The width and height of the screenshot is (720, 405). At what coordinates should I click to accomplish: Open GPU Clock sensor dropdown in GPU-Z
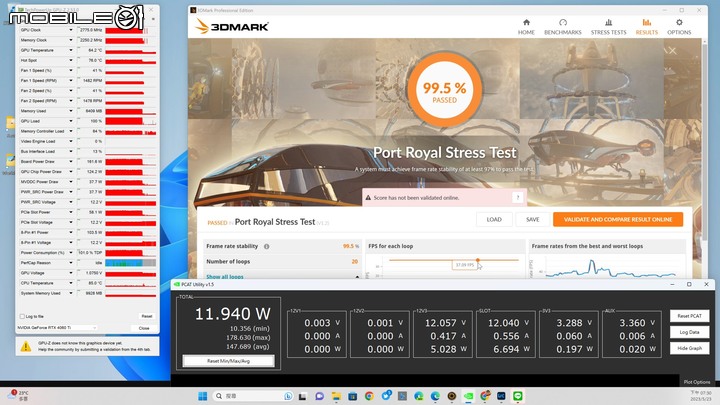pyautogui.click(x=71, y=30)
